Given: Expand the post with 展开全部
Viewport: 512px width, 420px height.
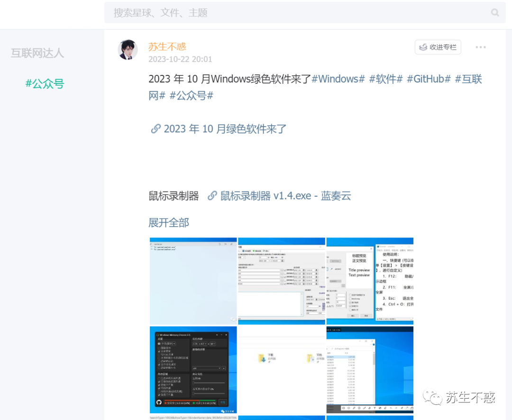Looking at the screenshot, I should 168,223.
